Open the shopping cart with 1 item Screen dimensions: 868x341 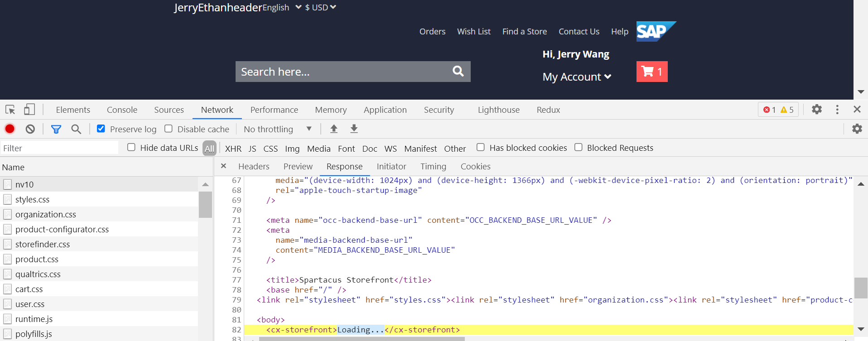coord(652,72)
